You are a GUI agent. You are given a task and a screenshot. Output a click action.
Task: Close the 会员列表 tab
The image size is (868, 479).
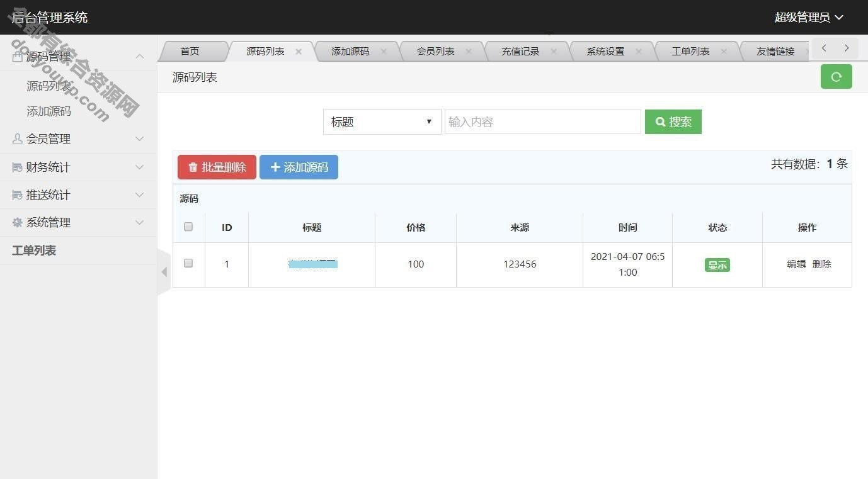(x=469, y=52)
